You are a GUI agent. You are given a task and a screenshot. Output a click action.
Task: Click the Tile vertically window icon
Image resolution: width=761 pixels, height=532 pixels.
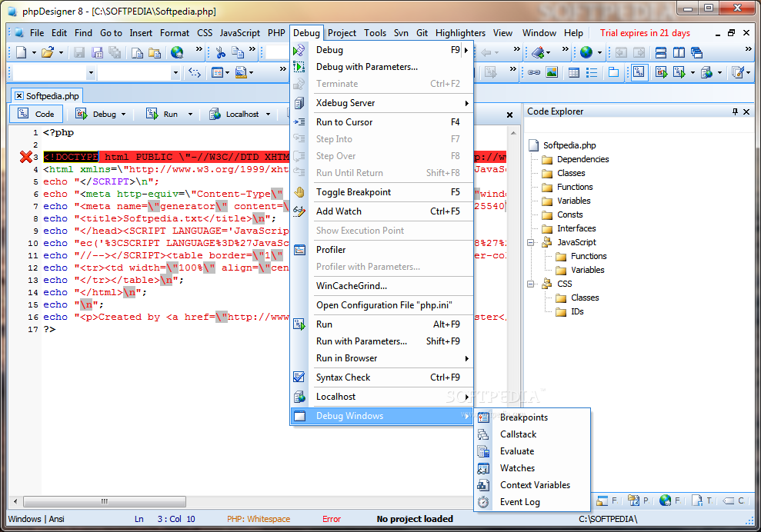(679, 52)
